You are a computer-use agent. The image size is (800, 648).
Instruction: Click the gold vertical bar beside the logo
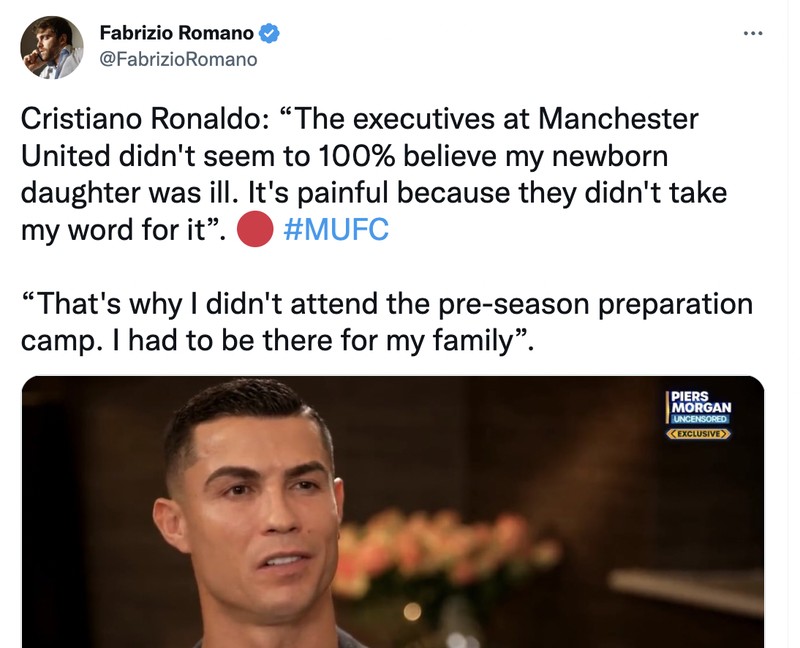(667, 406)
